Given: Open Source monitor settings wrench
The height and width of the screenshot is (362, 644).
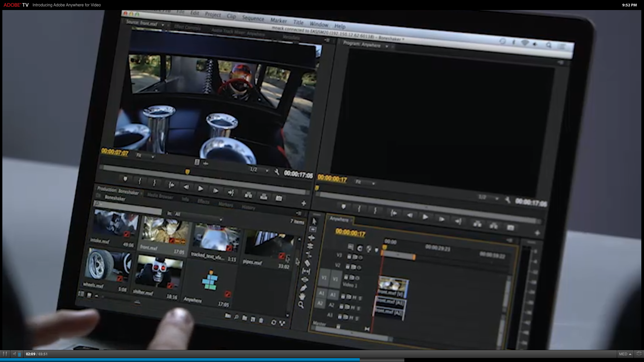Looking at the screenshot, I should click(277, 172).
